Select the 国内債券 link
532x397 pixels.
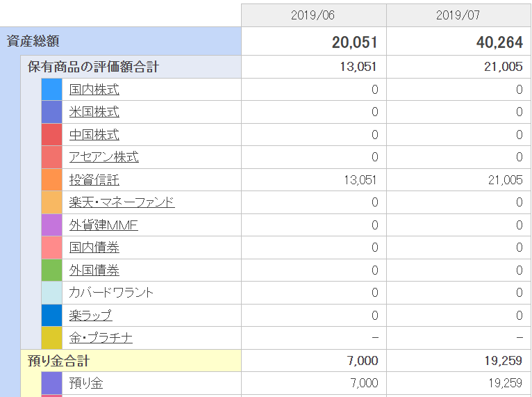pos(94,248)
